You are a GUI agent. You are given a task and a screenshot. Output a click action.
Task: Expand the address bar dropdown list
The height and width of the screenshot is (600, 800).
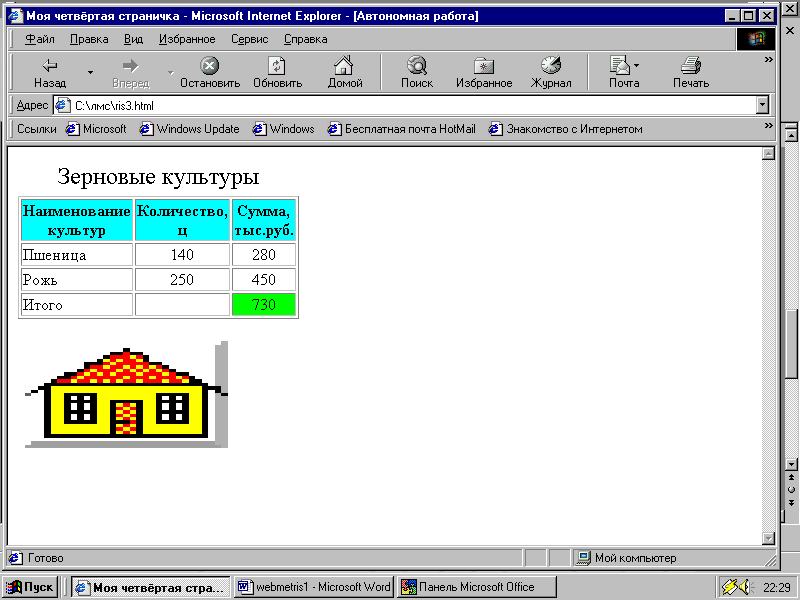pyautogui.click(x=762, y=106)
